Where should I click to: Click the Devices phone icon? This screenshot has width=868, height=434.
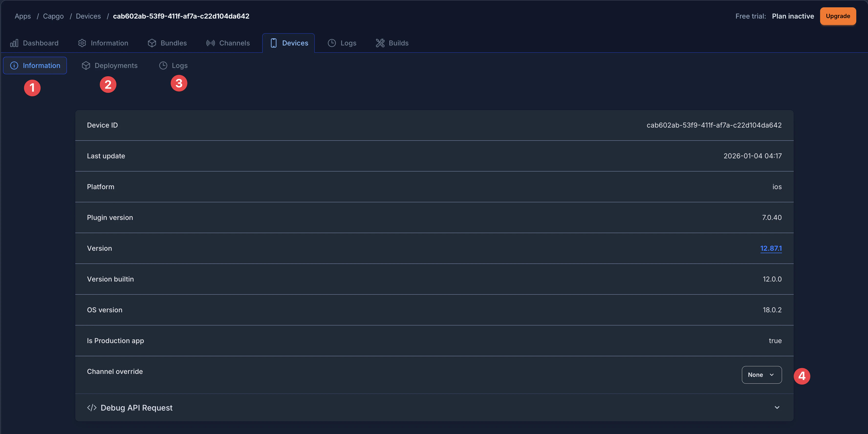(274, 43)
